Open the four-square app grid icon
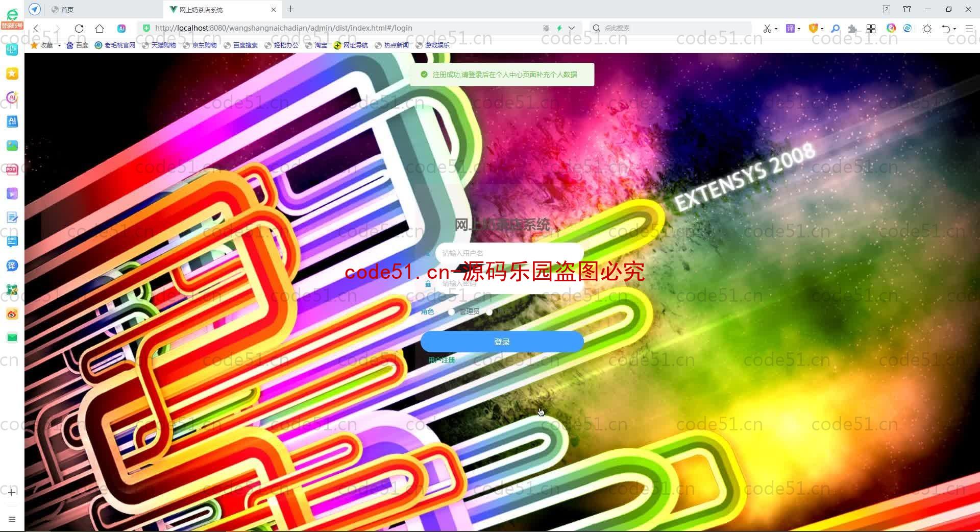The image size is (980, 532). (871, 29)
